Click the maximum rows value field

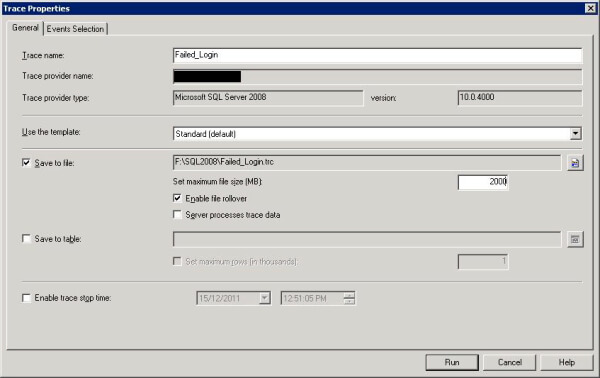pyautogui.click(x=483, y=262)
